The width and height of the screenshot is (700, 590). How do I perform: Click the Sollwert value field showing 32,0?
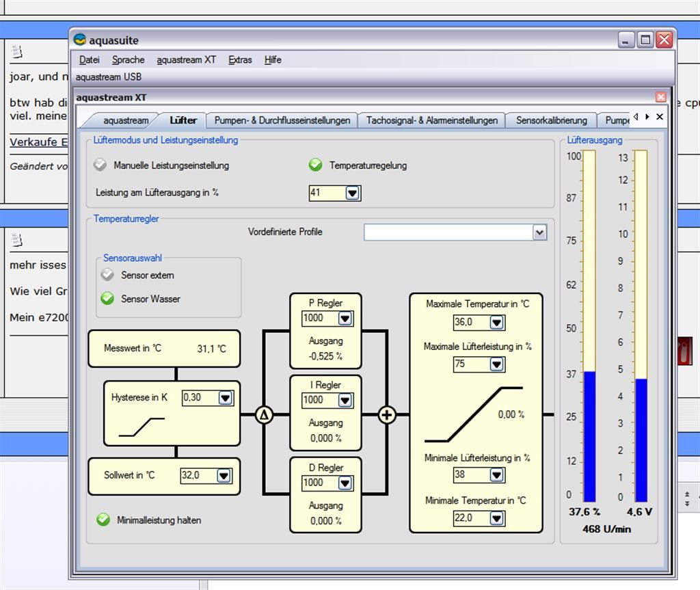click(199, 476)
